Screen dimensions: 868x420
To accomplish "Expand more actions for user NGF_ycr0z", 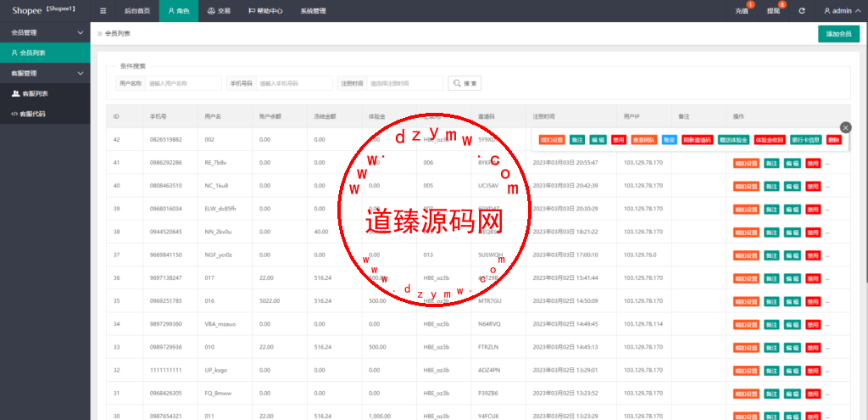I will tap(827, 255).
